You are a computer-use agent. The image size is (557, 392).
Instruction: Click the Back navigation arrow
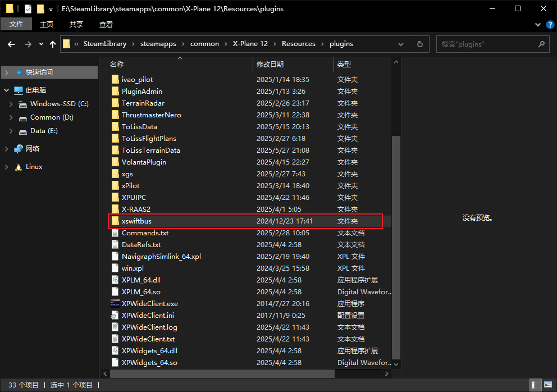[x=11, y=44]
